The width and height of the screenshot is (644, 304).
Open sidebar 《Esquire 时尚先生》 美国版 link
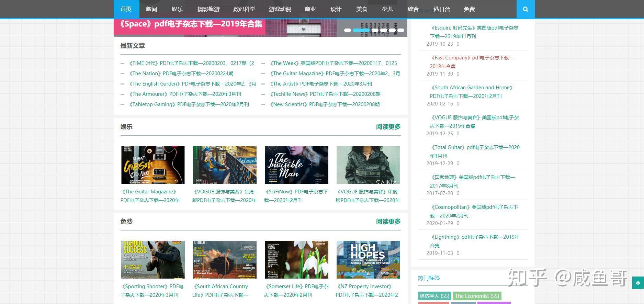[x=474, y=32]
